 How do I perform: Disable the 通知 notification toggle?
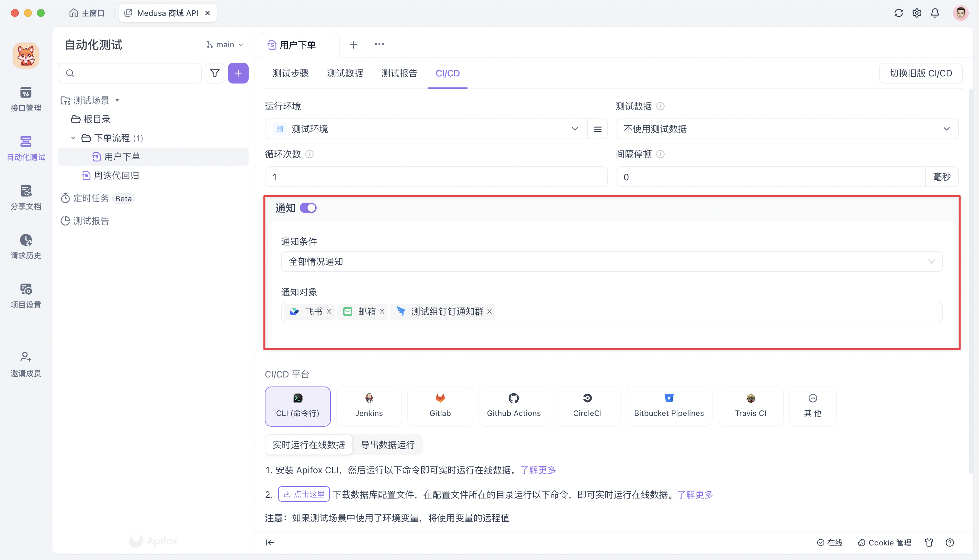tap(308, 208)
